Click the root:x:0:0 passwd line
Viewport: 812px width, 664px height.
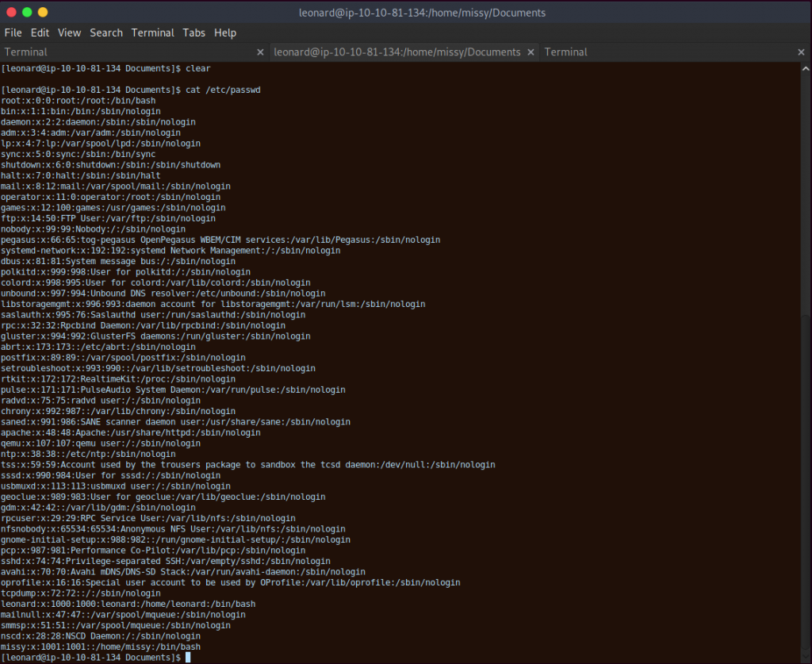pos(79,101)
